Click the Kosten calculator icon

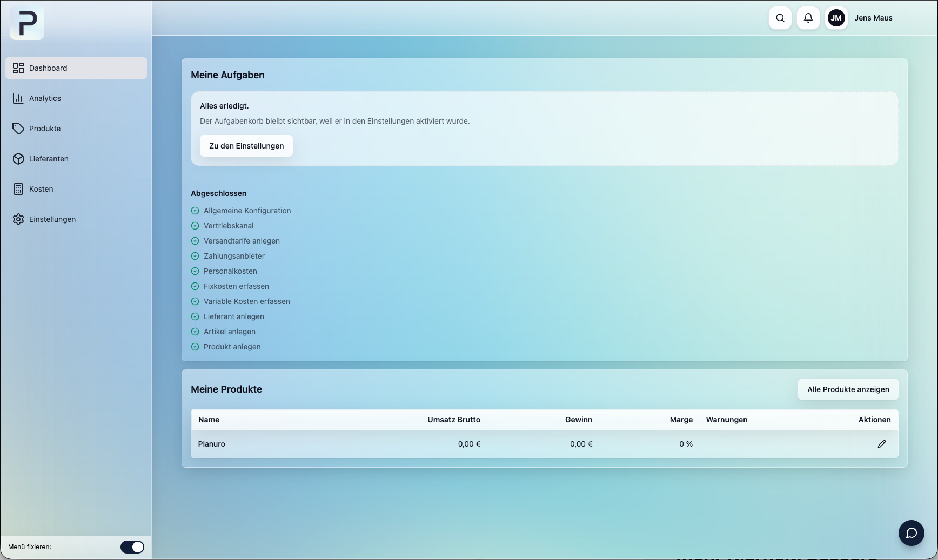click(x=18, y=189)
